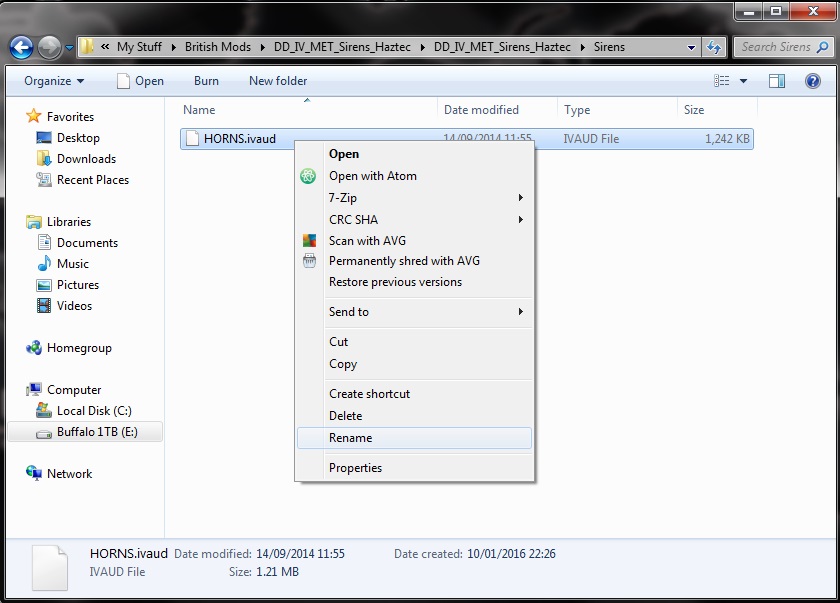The image size is (840, 603).
Task: Open the Organize menu
Action: pyautogui.click(x=54, y=81)
